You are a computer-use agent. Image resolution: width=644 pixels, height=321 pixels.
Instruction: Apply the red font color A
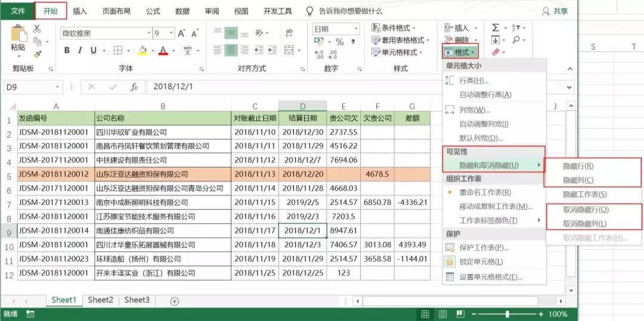point(163,51)
